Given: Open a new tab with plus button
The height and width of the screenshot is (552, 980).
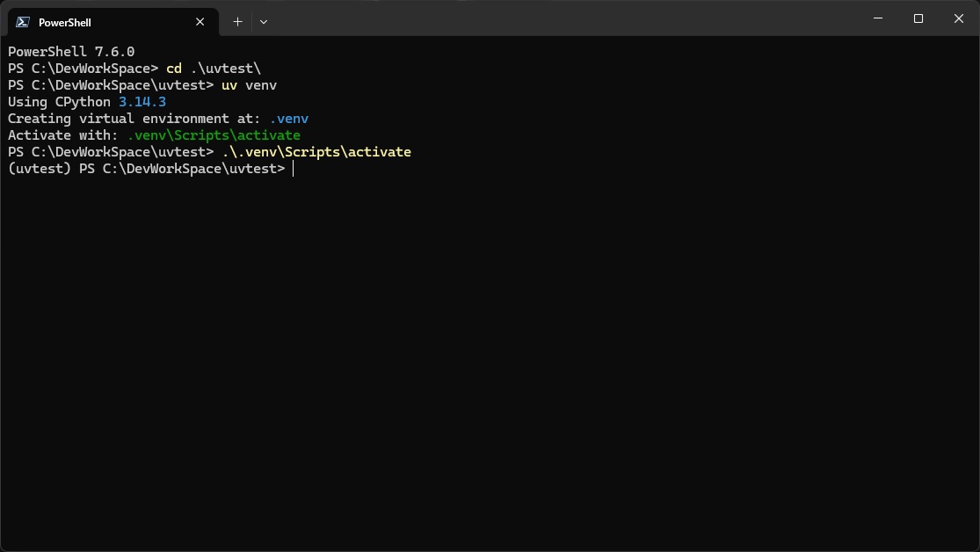Looking at the screenshot, I should click(x=237, y=22).
